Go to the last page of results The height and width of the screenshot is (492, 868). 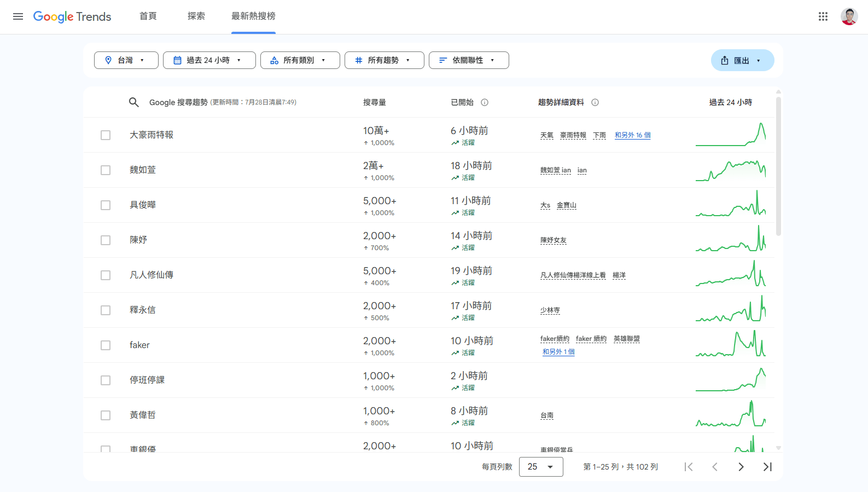point(767,467)
